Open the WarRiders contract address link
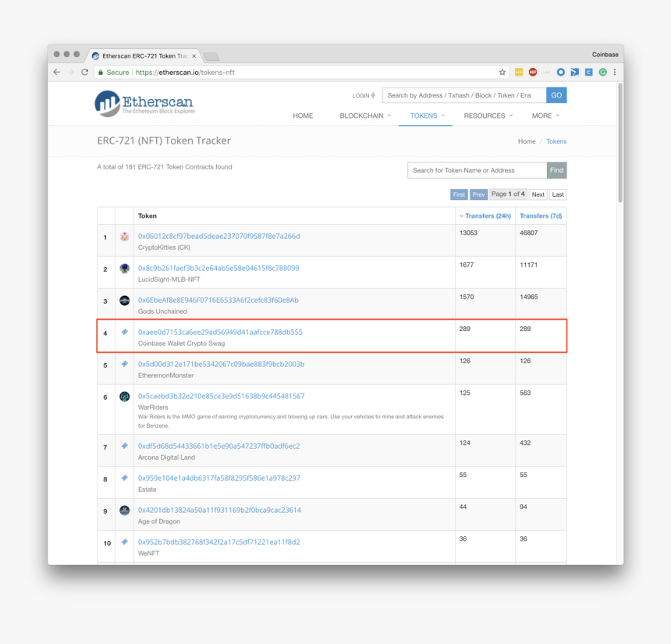 tap(222, 396)
